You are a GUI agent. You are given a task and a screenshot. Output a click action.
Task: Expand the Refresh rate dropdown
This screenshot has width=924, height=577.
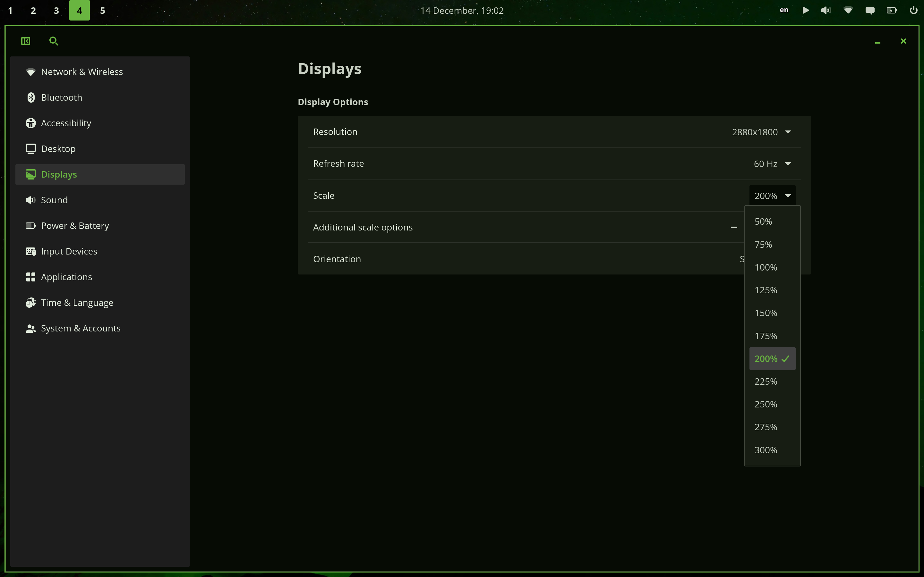tap(772, 164)
